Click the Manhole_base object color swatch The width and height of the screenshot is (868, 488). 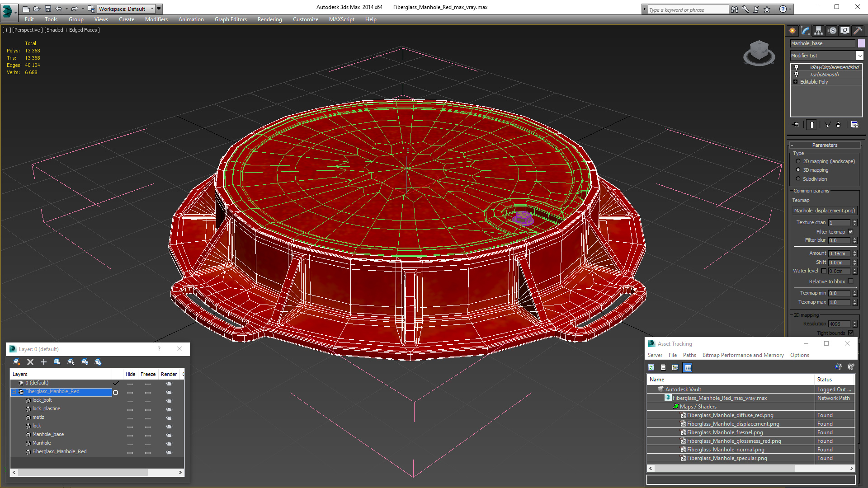pyautogui.click(x=861, y=43)
